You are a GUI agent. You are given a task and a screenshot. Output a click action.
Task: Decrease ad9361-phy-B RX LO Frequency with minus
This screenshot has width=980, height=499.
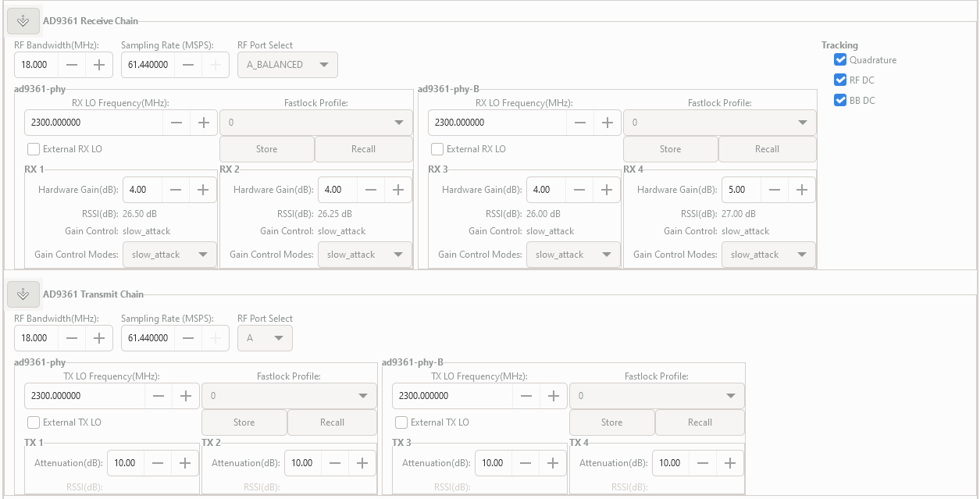(x=580, y=123)
